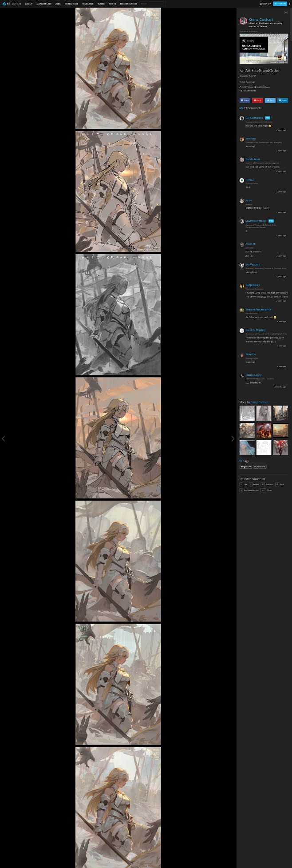Pin the artwork on Pinterest
Viewport: 292px width, 868px height.
pyautogui.click(x=257, y=100)
